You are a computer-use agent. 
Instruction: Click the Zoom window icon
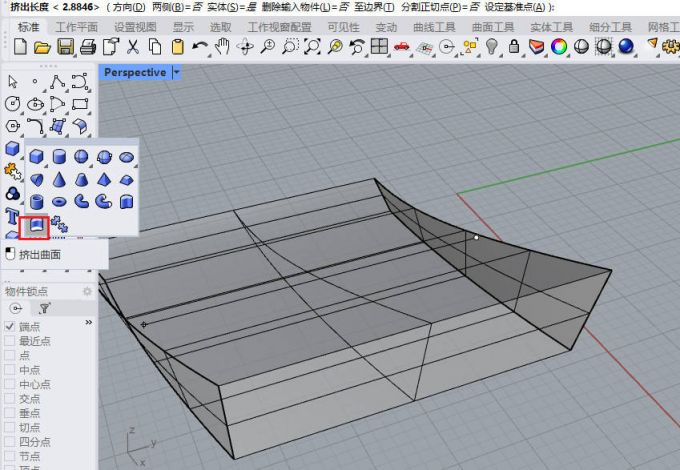tap(290, 46)
